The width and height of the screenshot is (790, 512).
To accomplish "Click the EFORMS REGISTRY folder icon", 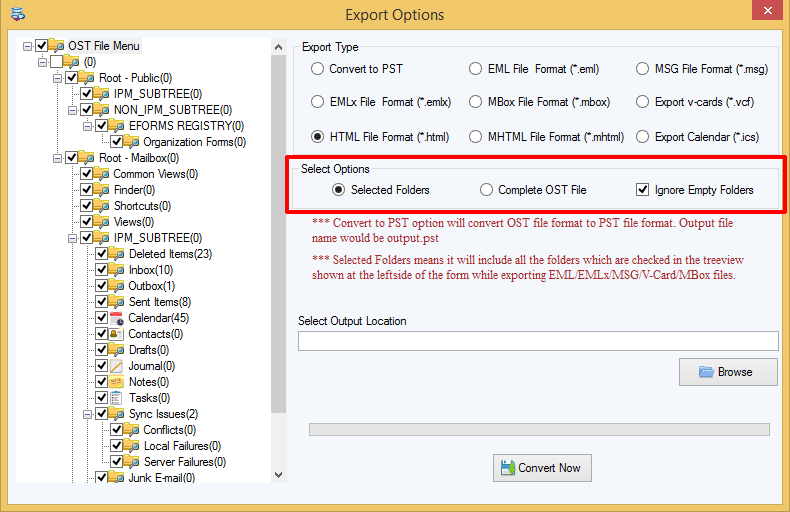I will (x=116, y=125).
